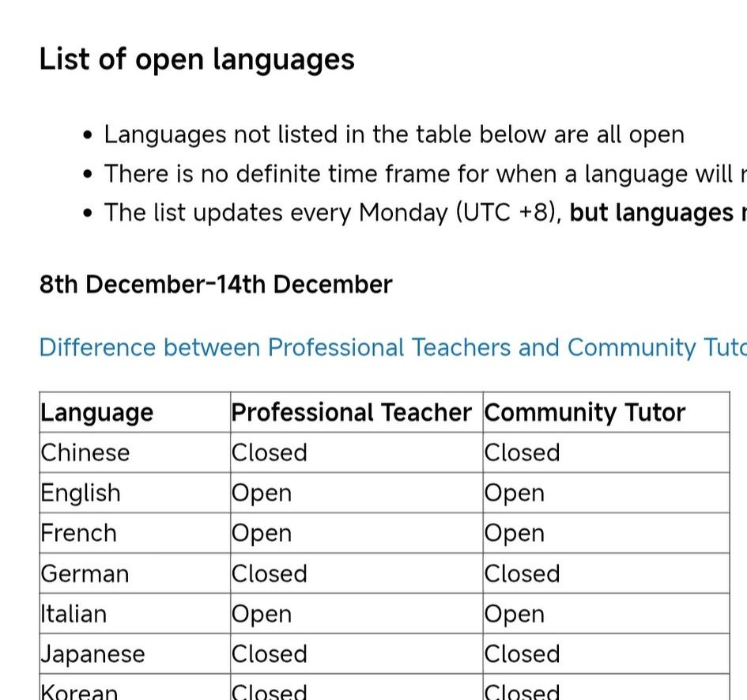747x700 pixels.
Task: Click Chinese Community Tutor 'Closed' status
Action: click(522, 452)
